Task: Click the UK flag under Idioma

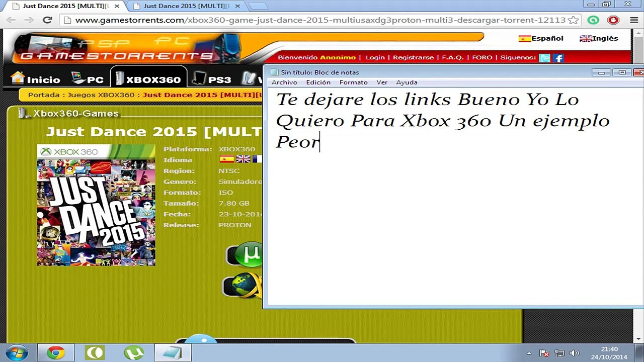Action: click(243, 159)
